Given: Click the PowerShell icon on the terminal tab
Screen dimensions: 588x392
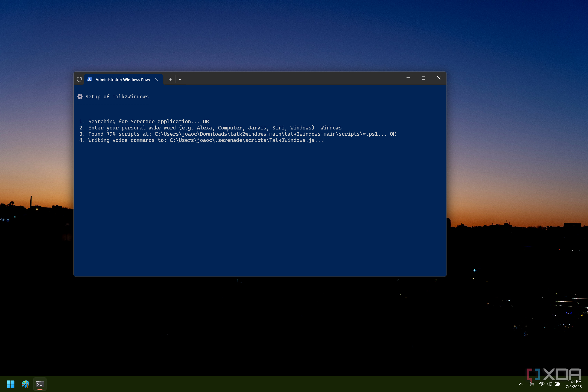Looking at the screenshot, I should 90,79.
